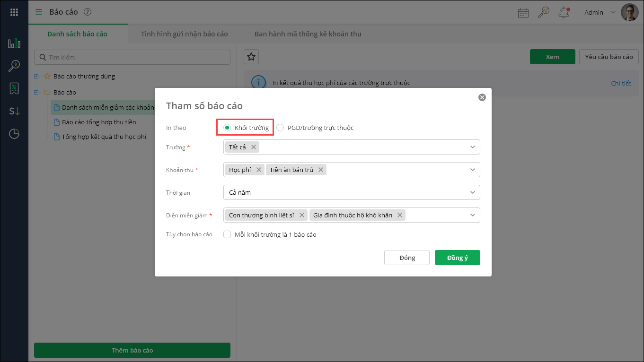Image resolution: width=644 pixels, height=362 pixels.
Task: Select PGD/trường trực thuộc radio option
Action: [280, 128]
